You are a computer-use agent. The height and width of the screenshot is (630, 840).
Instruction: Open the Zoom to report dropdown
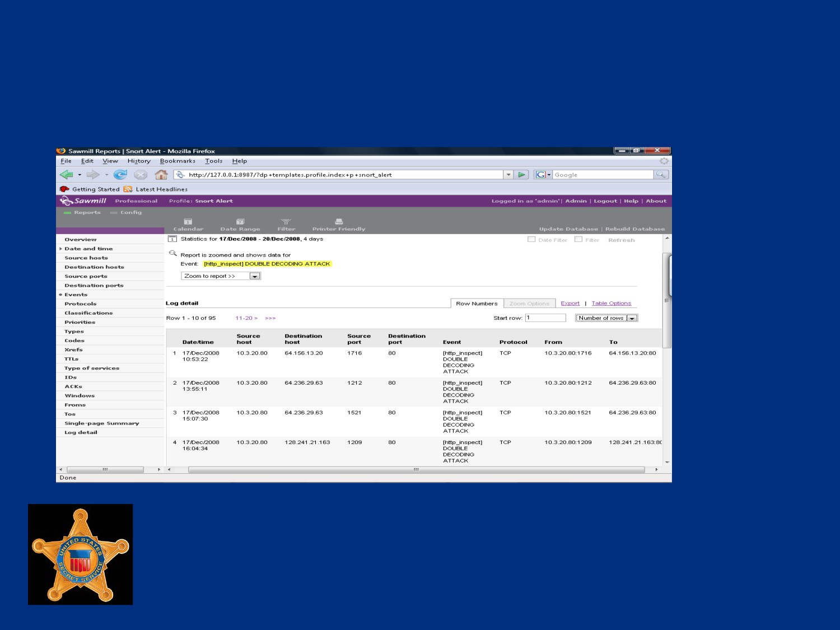point(221,276)
